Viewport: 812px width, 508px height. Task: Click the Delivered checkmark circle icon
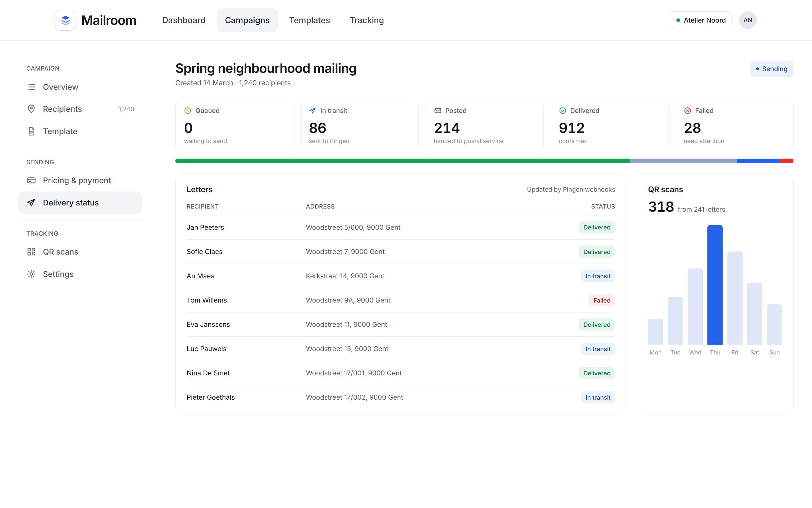tap(562, 111)
